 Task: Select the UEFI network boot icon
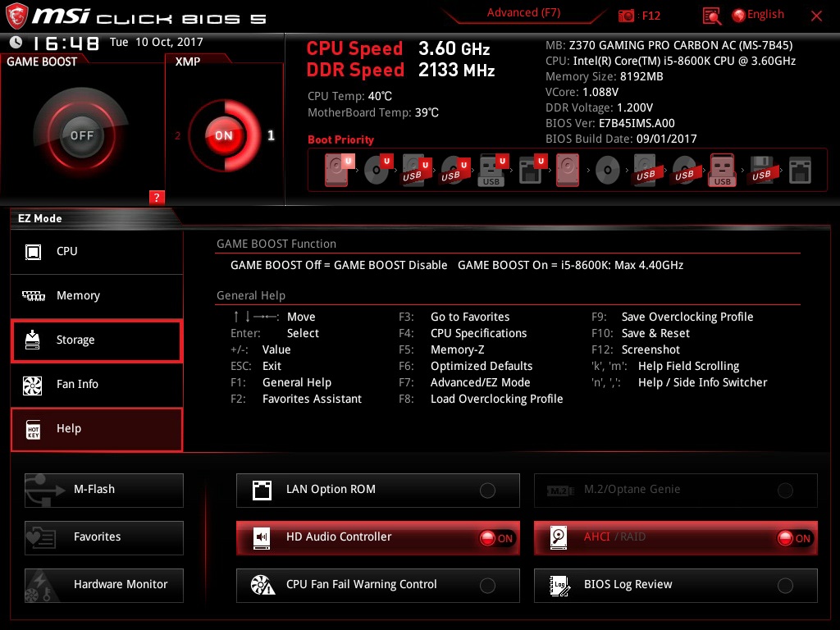[x=532, y=170]
